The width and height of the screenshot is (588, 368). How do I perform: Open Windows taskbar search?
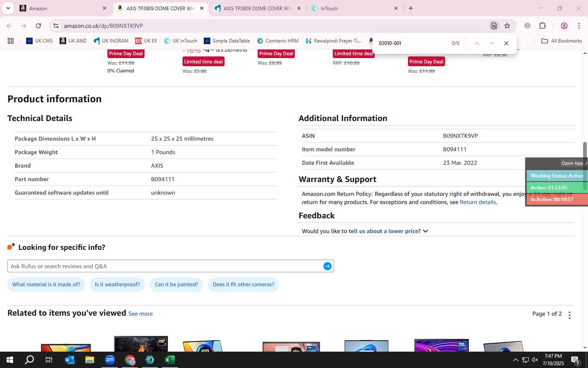(29, 360)
